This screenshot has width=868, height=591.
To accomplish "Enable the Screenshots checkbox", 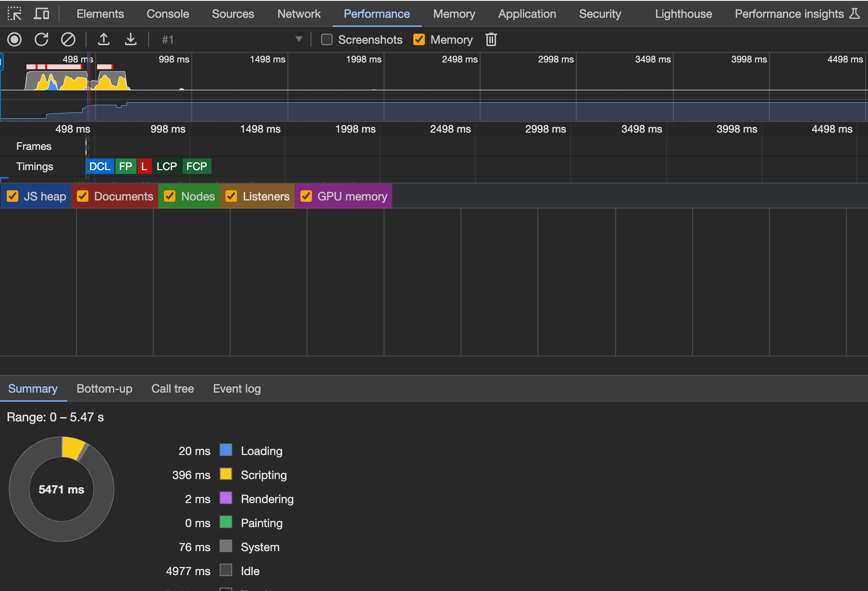I will [327, 39].
